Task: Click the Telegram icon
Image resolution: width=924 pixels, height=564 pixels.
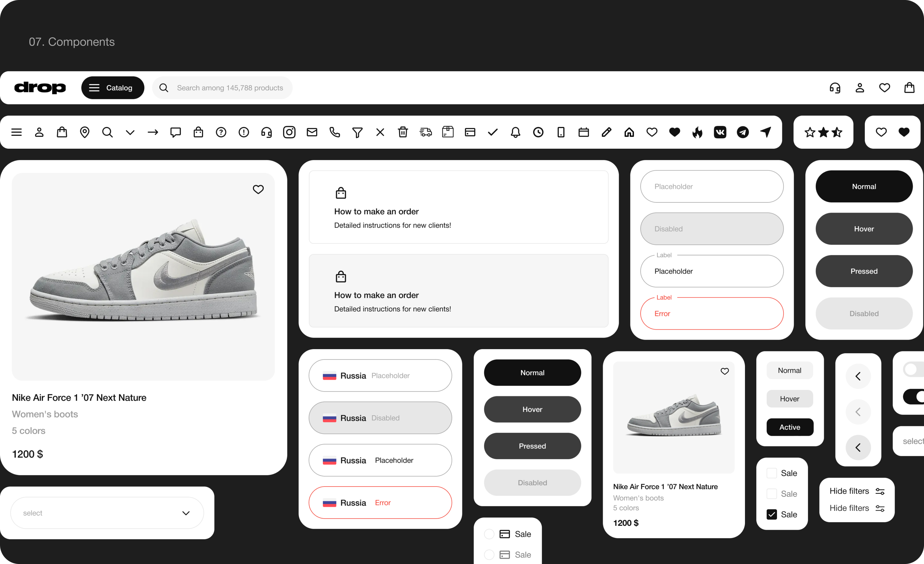Action: coord(742,132)
